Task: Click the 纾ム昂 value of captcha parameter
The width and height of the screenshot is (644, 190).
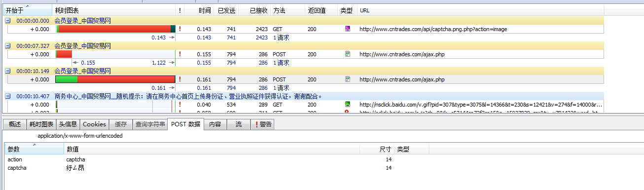Action: coord(75,168)
